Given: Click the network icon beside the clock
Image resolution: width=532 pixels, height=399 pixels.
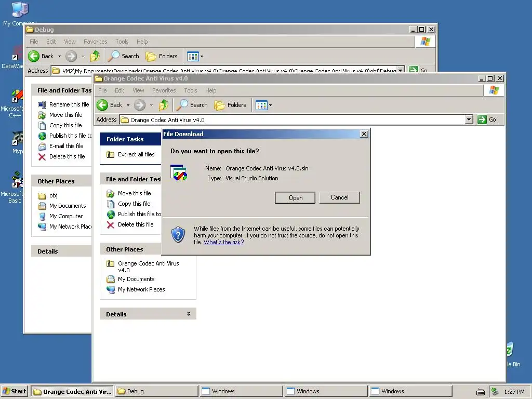Looking at the screenshot, I should point(495,392).
